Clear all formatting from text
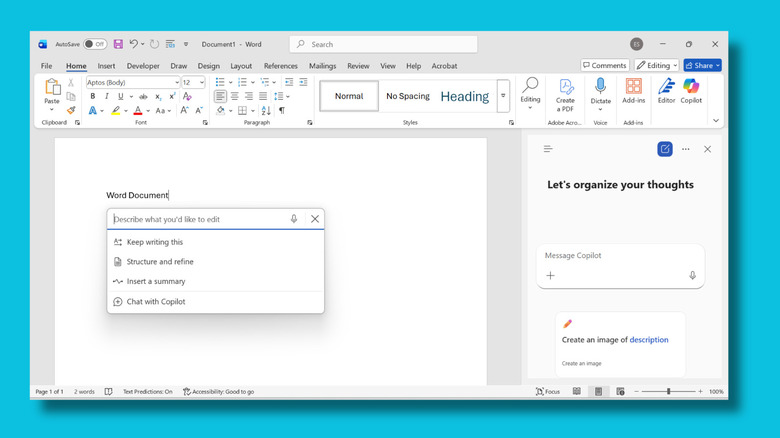Viewport: 780px width, 438px height. [187, 96]
